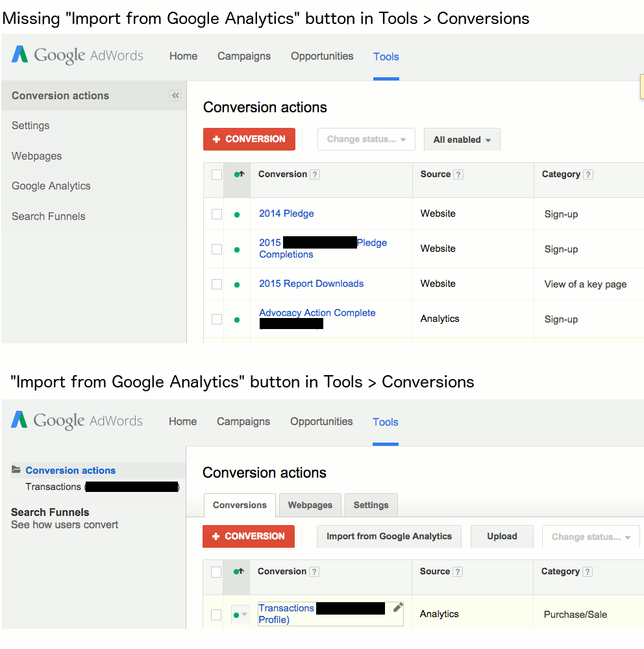Switch to the Conversions tab
644x649 pixels.
click(x=240, y=506)
